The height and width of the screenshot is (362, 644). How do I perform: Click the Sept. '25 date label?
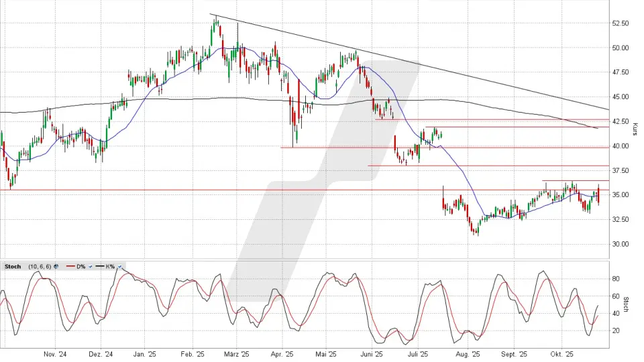(515, 354)
